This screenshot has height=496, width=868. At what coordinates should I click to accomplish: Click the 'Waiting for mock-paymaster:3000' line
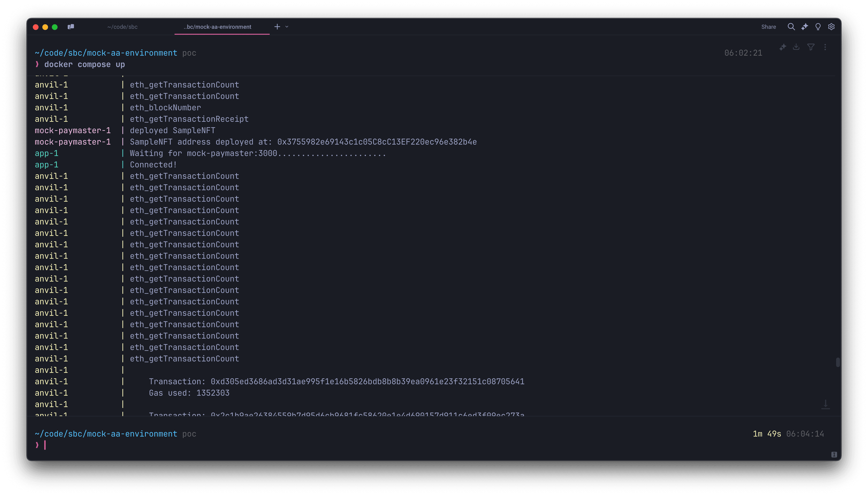(x=258, y=153)
